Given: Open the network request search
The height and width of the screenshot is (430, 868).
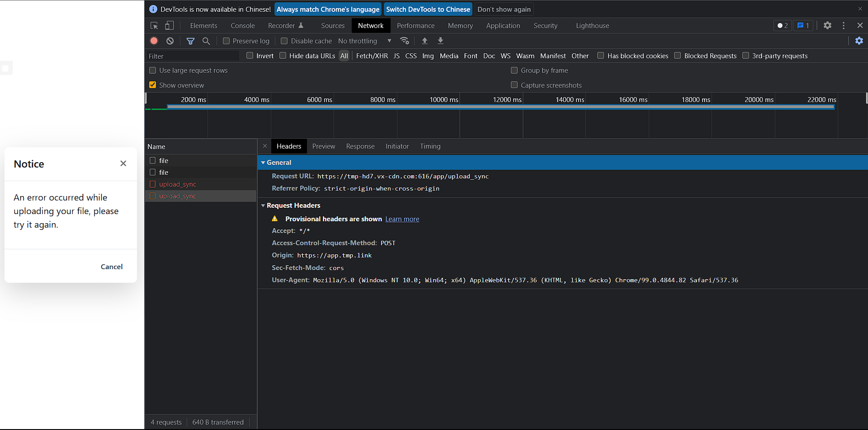Looking at the screenshot, I should (x=207, y=41).
